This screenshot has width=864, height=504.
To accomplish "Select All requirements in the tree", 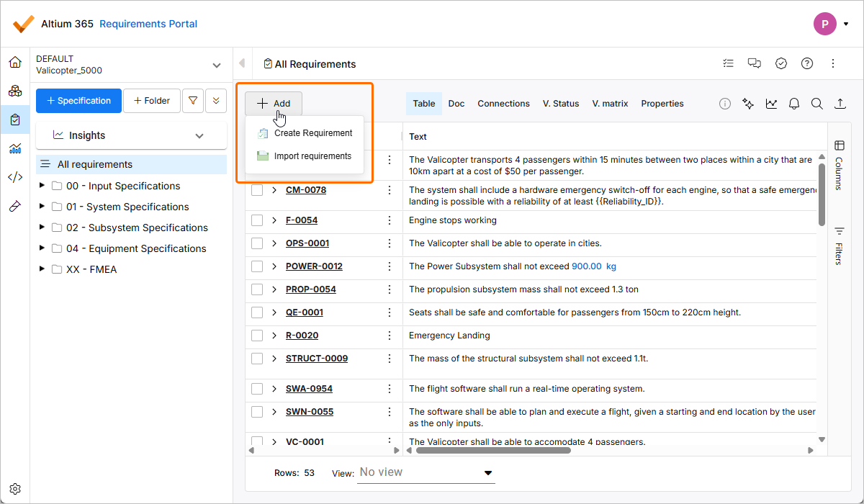I will coord(131,164).
